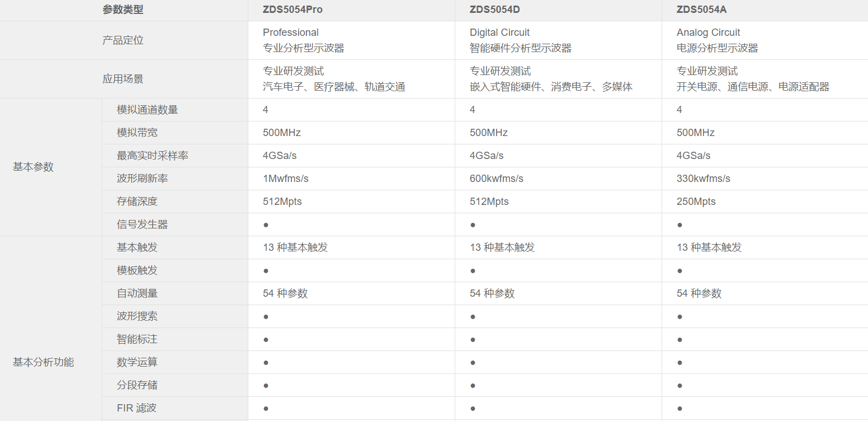Select the 模拟通道数量 row label
This screenshot has height=421, width=868.
pyautogui.click(x=148, y=110)
